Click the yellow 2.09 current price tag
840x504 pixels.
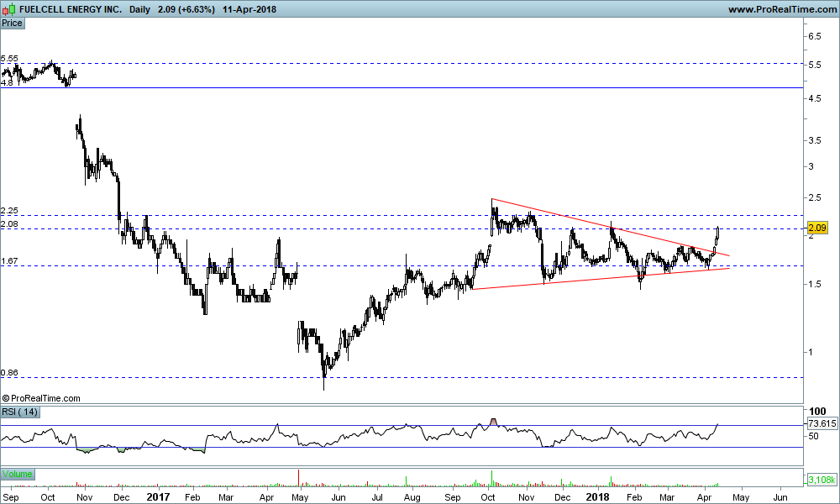click(x=817, y=228)
